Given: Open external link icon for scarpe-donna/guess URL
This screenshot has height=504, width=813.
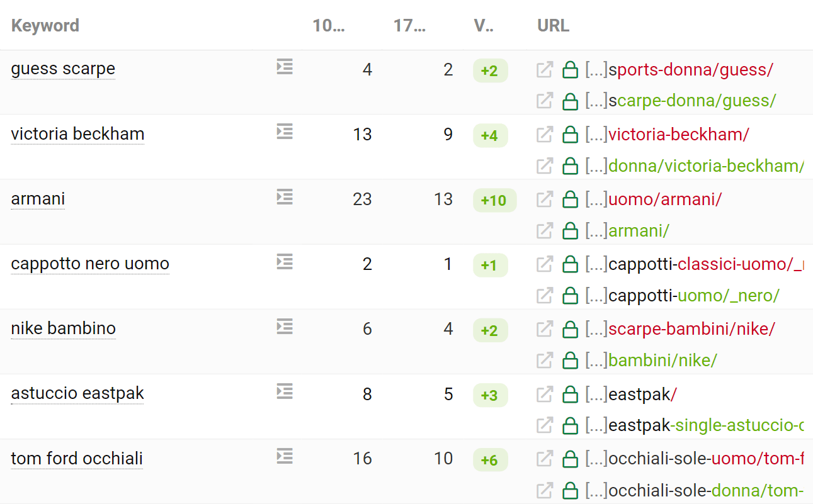Looking at the screenshot, I should [545, 100].
